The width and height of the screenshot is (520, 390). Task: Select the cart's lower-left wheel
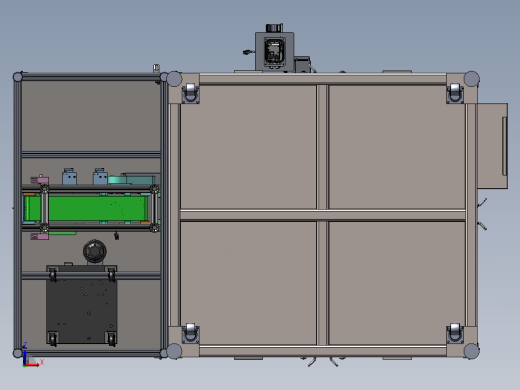53,338
